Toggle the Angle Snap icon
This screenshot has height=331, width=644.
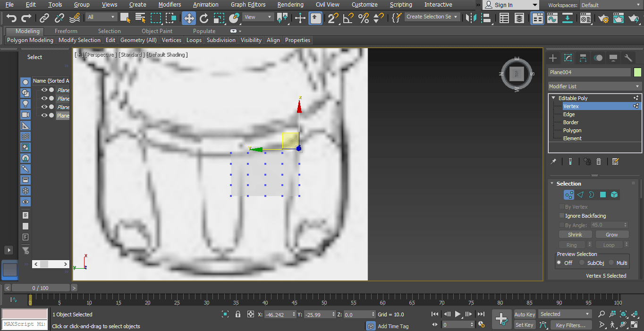click(348, 18)
